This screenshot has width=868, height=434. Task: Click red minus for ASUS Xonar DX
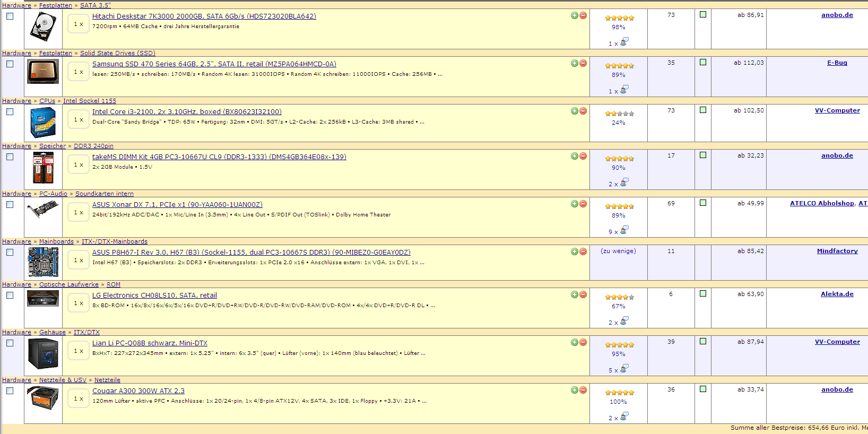coord(583,204)
